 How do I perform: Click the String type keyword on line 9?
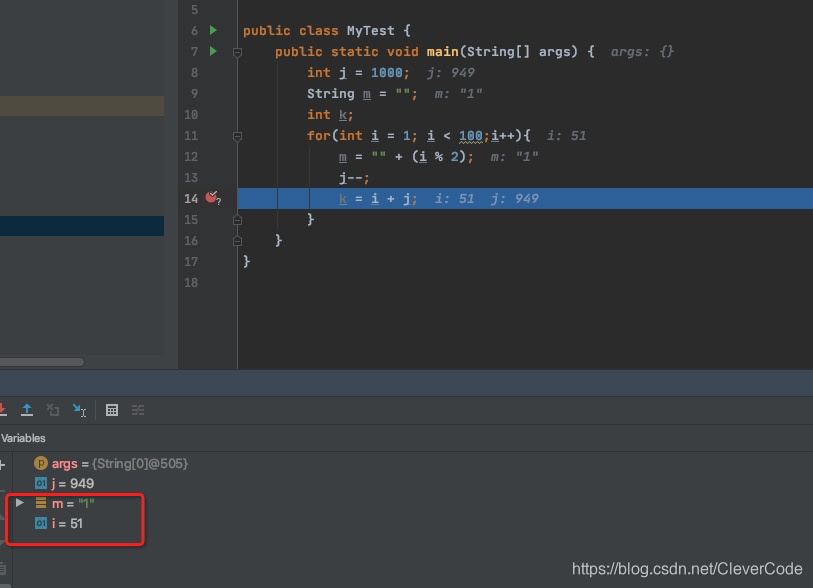tap(330, 94)
